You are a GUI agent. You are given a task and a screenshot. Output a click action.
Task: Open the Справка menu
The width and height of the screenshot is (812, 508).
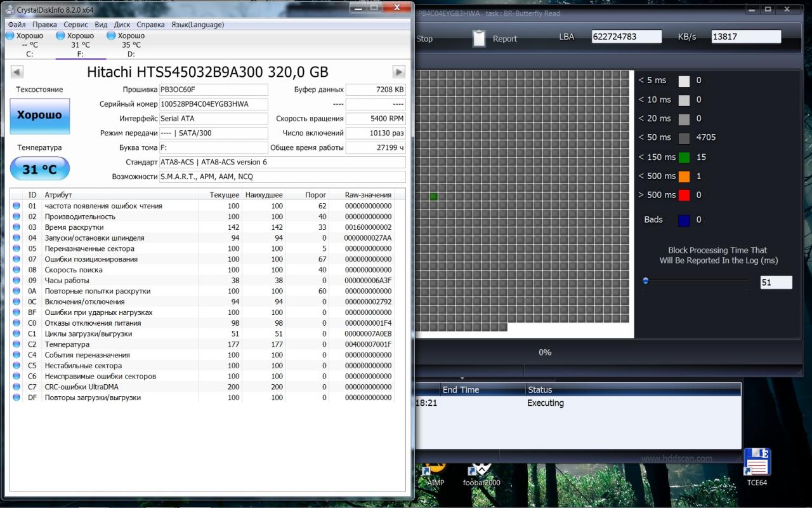point(151,24)
